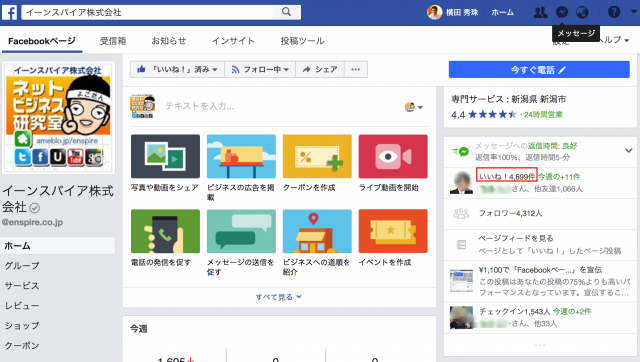This screenshot has width=640, height=362.
Task: Click the verified badge beside page name
Action: click(x=35, y=208)
